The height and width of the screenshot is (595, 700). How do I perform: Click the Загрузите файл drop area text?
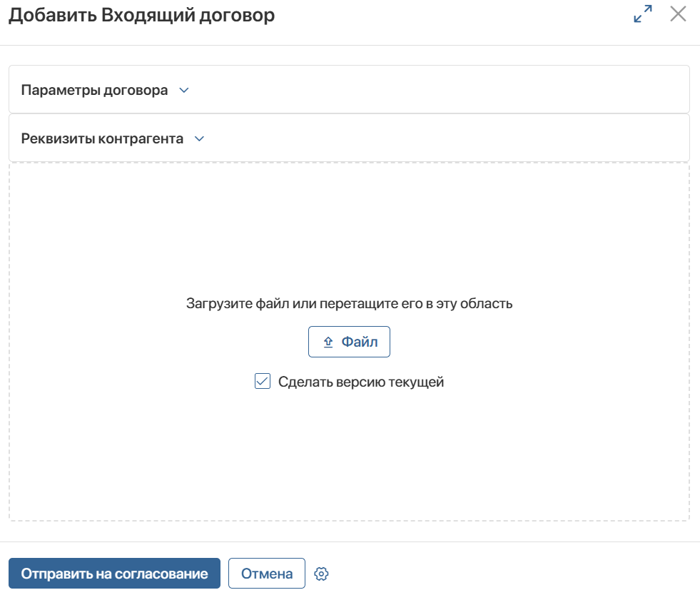tap(349, 303)
